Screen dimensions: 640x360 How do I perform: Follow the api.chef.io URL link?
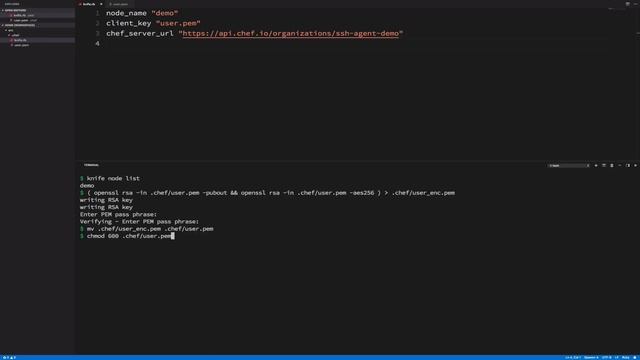point(291,33)
